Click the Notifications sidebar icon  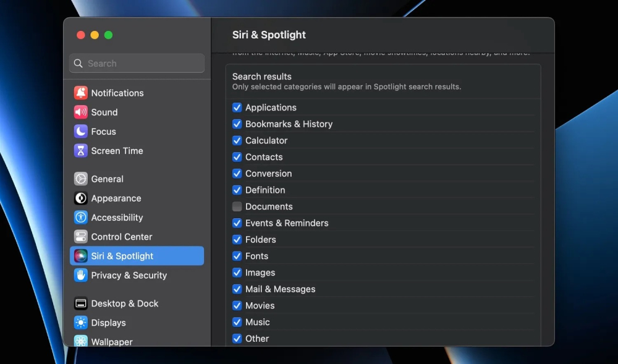pyautogui.click(x=80, y=92)
